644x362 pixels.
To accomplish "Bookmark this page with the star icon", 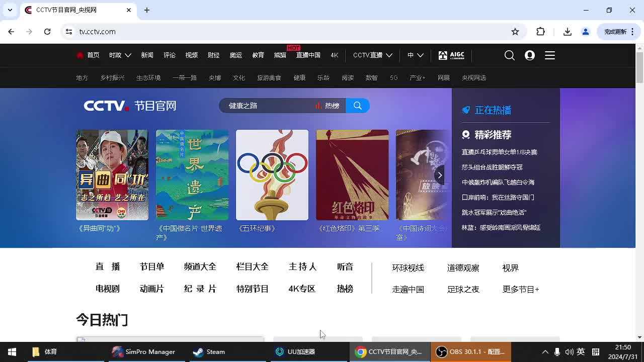I will click(x=515, y=32).
